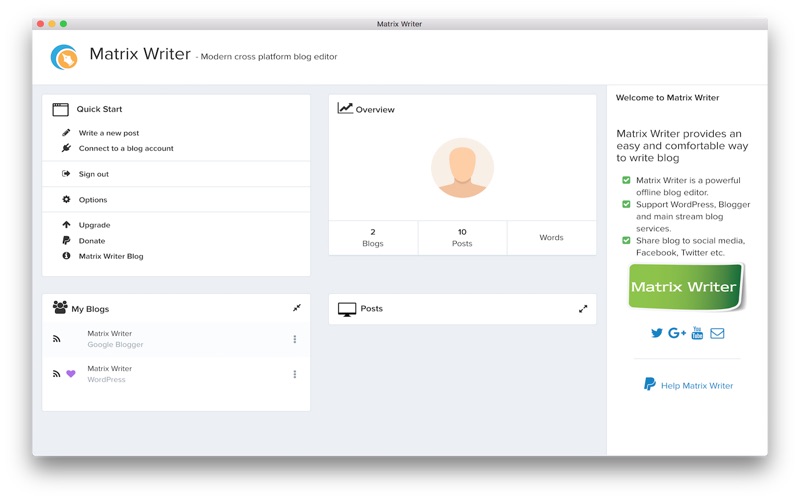Click the Quick Start window icon
Viewport: 800px width, 500px height.
pos(60,109)
